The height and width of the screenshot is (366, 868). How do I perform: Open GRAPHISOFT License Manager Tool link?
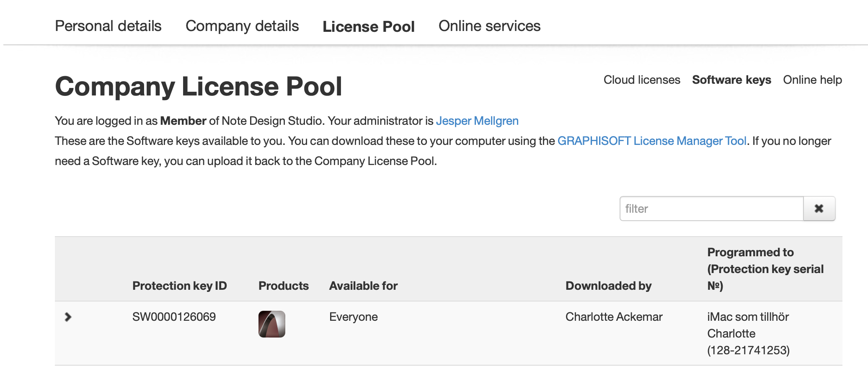click(x=652, y=141)
